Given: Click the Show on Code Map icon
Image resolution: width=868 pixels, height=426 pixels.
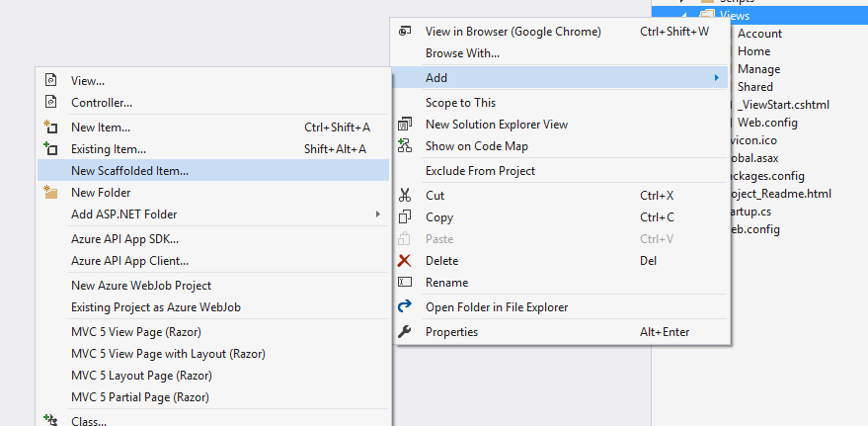Looking at the screenshot, I should (404, 146).
